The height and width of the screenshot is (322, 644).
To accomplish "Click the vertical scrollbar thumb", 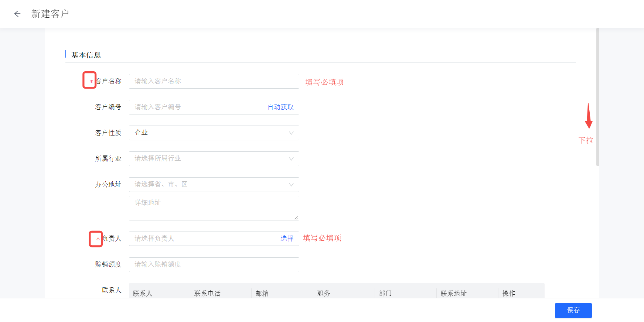I will tap(597, 97).
